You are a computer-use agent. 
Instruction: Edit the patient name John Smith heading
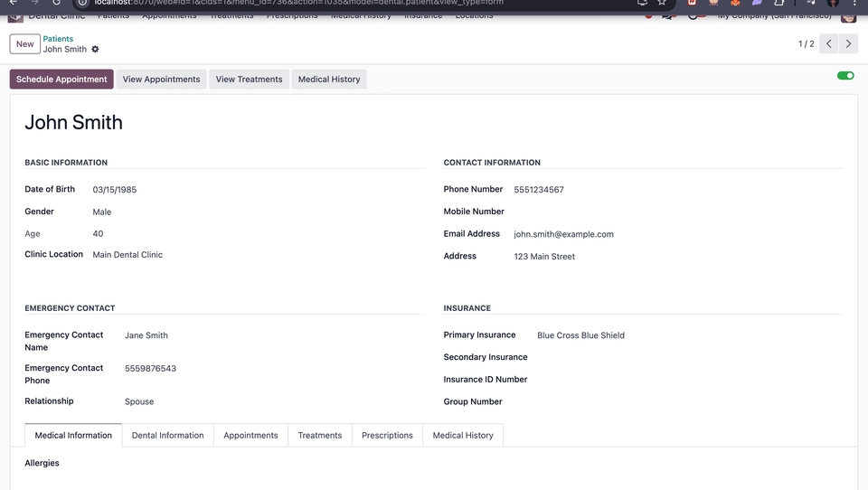(x=73, y=122)
